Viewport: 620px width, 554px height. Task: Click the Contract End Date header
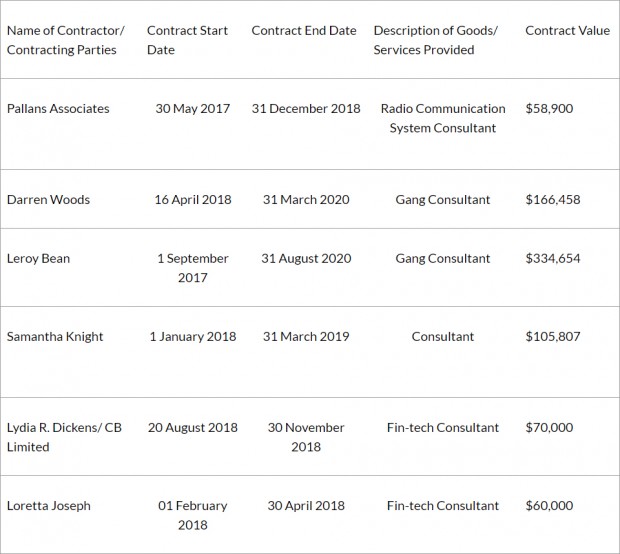pyautogui.click(x=304, y=30)
